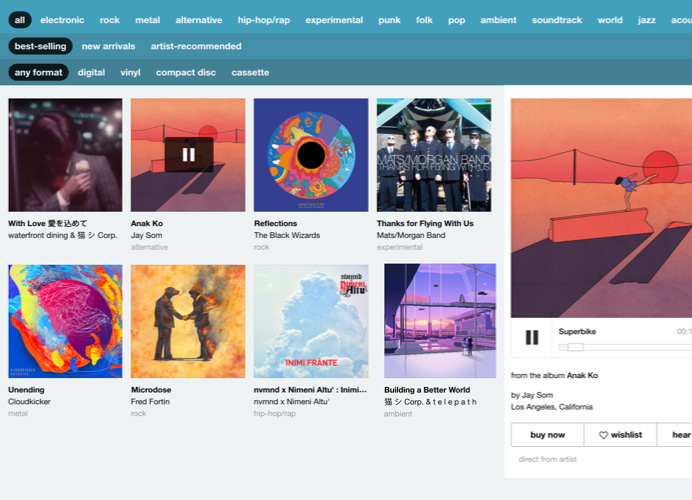Image resolution: width=692 pixels, height=500 pixels.
Task: Select the hip-hop/rap genre filter
Action: click(263, 20)
